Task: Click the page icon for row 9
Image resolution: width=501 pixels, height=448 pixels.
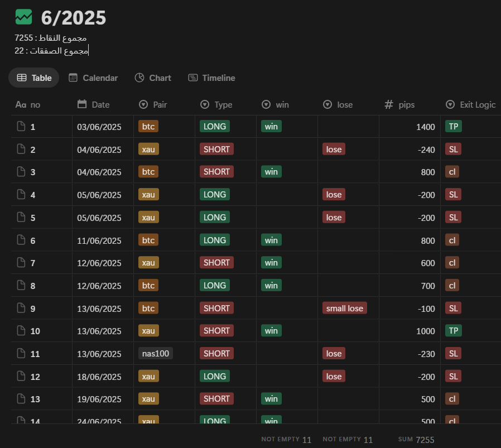Action: click(21, 308)
